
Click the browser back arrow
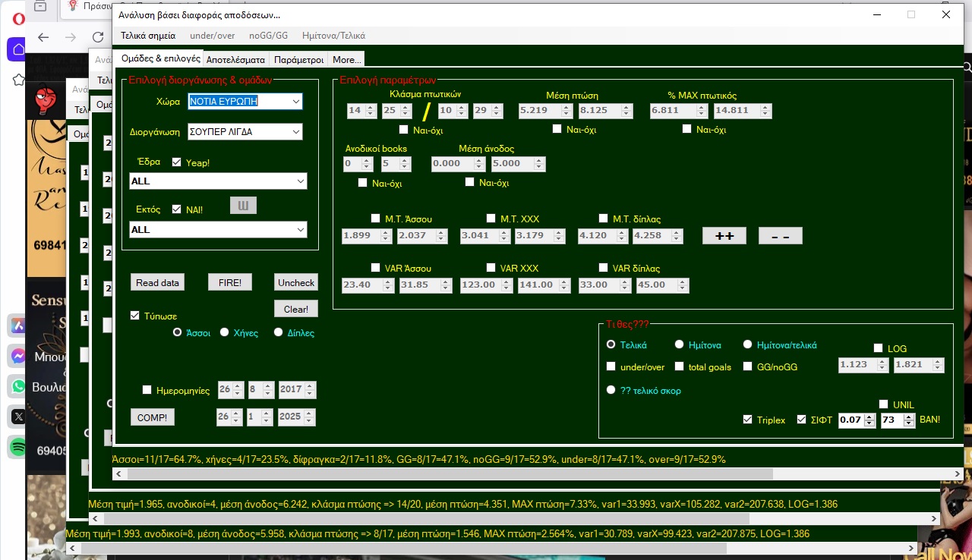(x=43, y=37)
